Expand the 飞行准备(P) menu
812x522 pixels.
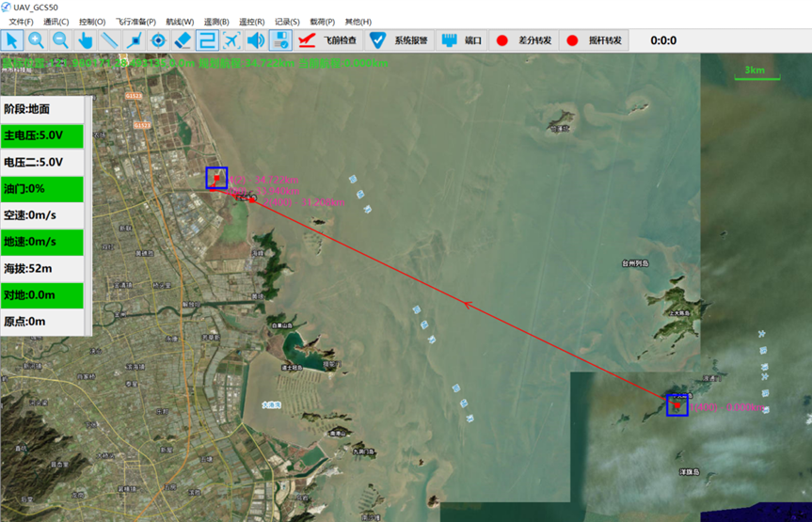tap(135, 22)
